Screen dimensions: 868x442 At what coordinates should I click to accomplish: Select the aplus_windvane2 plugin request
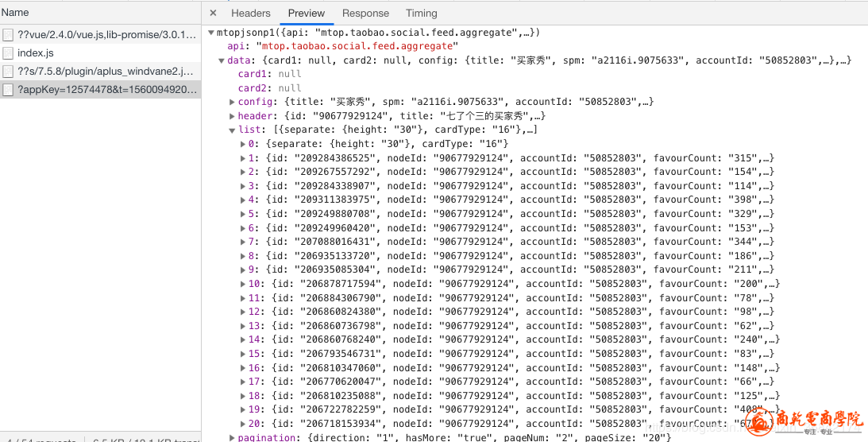click(106, 72)
